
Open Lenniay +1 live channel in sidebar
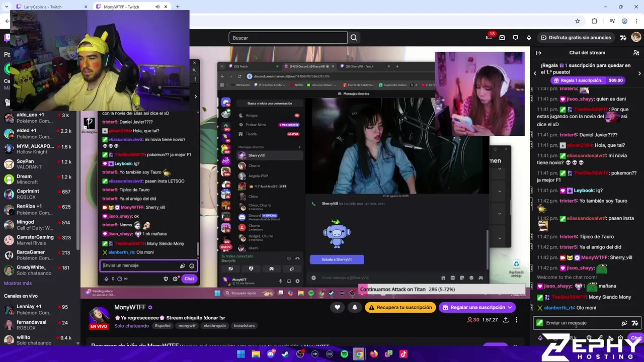click(x=39, y=310)
